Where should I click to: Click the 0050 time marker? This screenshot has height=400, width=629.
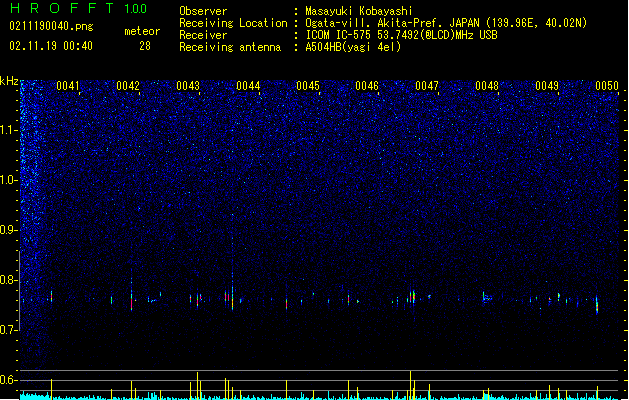tap(607, 86)
